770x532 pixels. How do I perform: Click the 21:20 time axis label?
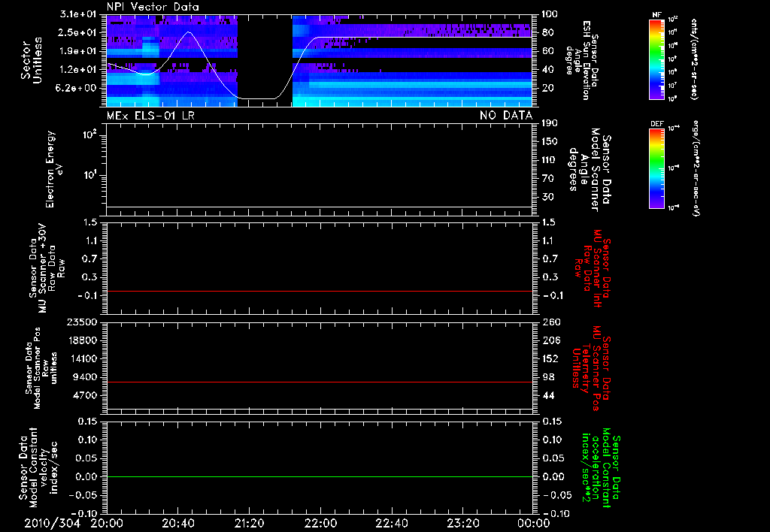tap(249, 523)
